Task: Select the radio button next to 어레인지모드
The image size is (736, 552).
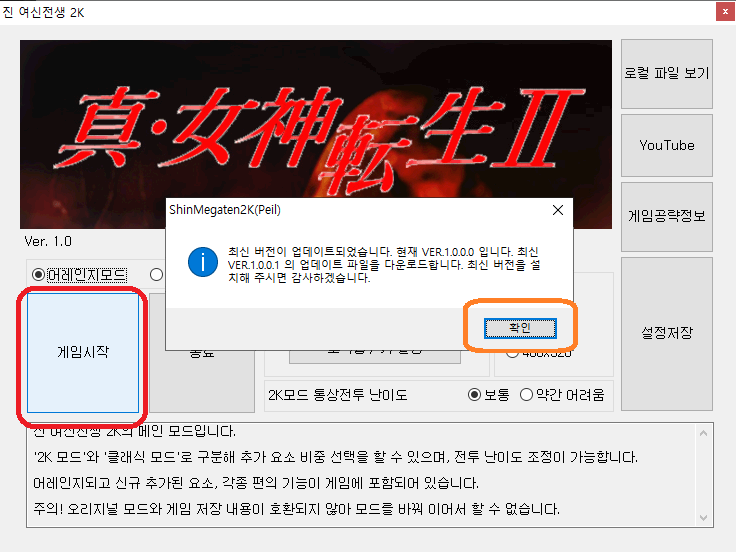Action: [x=156, y=275]
